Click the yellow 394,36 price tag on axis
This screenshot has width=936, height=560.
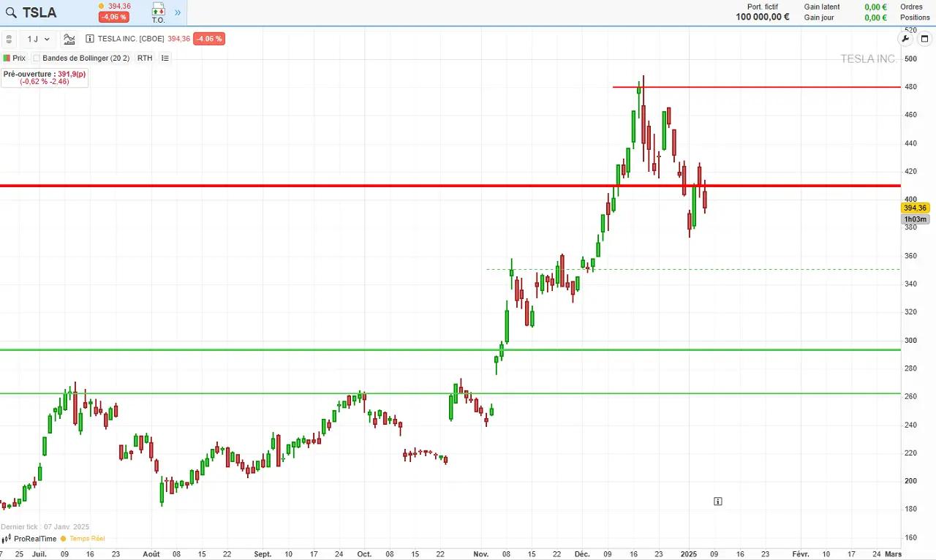click(x=916, y=208)
